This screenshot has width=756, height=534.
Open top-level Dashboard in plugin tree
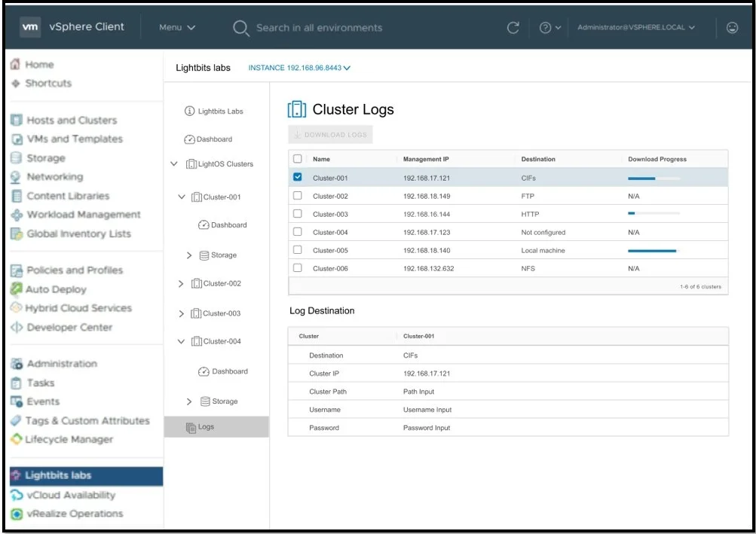[208, 139]
